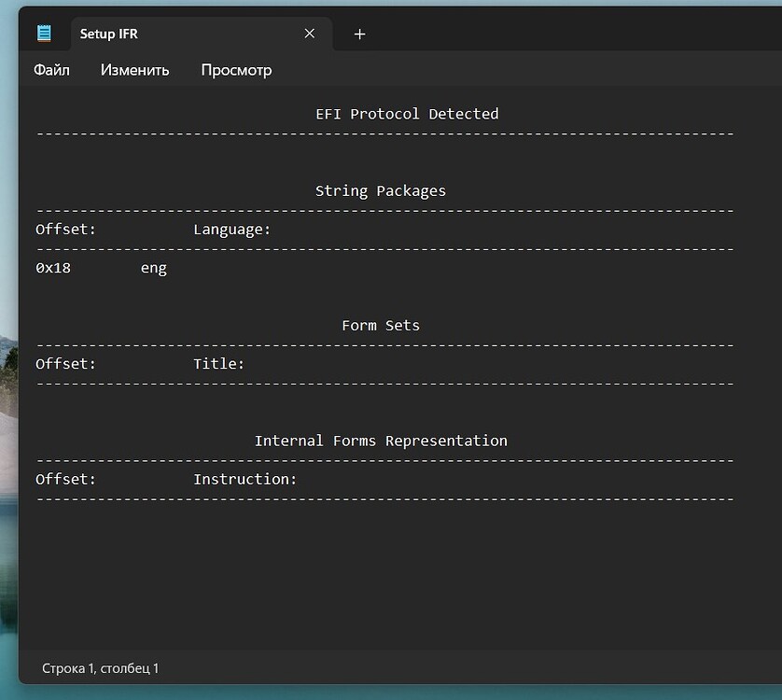
Task: Click the Offset: label under String Packages
Action: (x=65, y=229)
